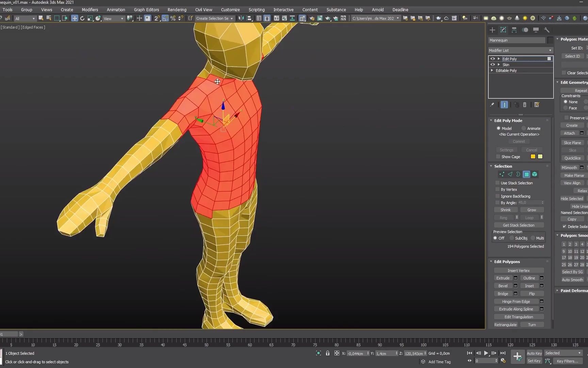This screenshot has height=368, width=588.
Task: Remove the modifier with trash icon
Action: point(525,105)
